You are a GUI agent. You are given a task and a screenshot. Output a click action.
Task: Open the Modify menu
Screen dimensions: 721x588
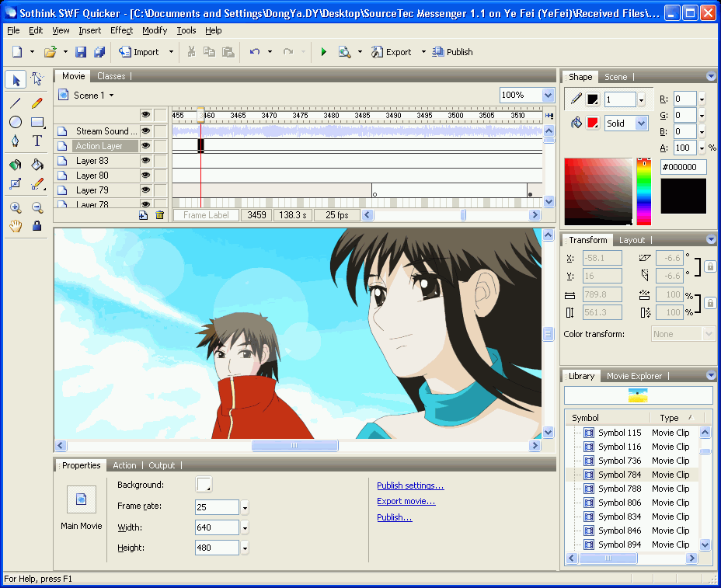(x=155, y=30)
